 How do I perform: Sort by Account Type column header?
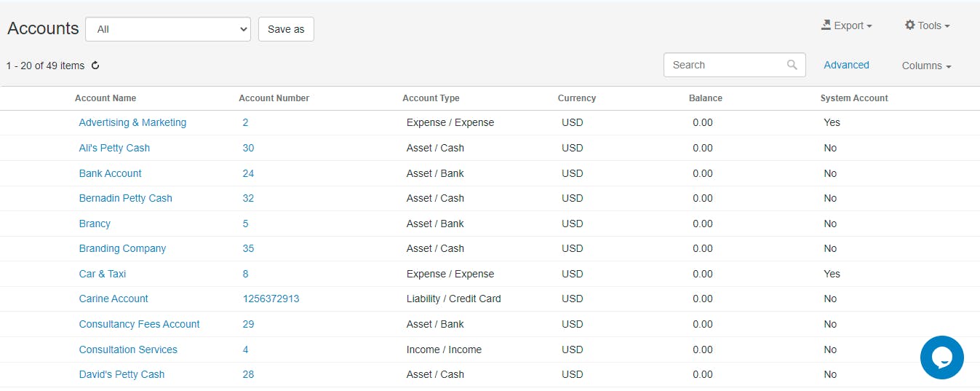[x=431, y=98]
